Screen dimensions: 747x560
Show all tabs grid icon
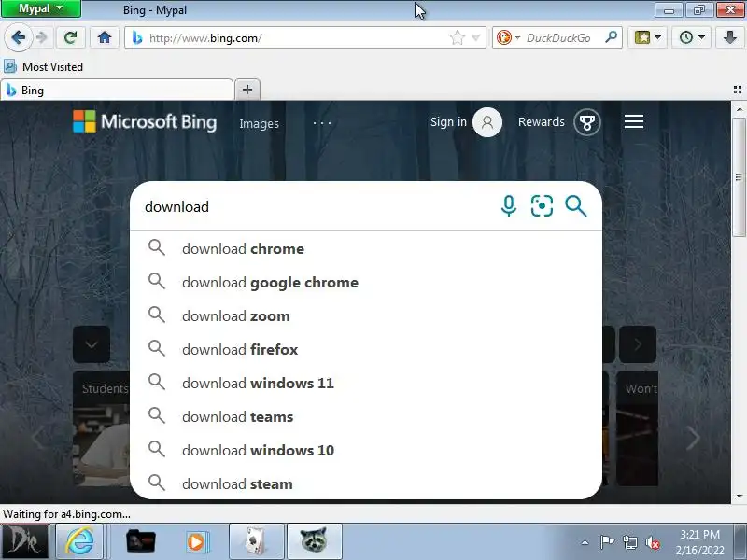738,90
